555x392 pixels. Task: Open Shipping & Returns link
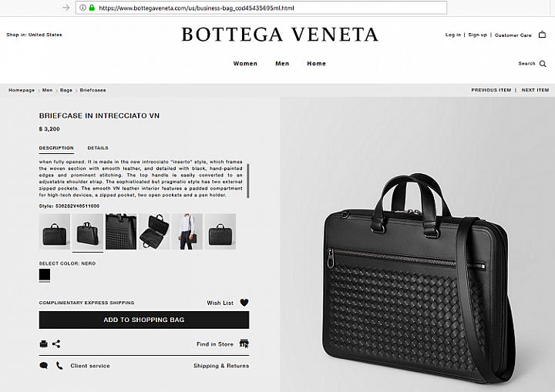(x=221, y=366)
